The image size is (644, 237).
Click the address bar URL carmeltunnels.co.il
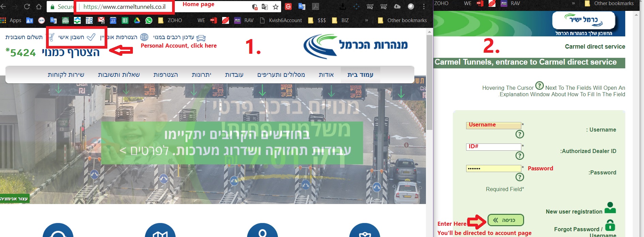[124, 7]
